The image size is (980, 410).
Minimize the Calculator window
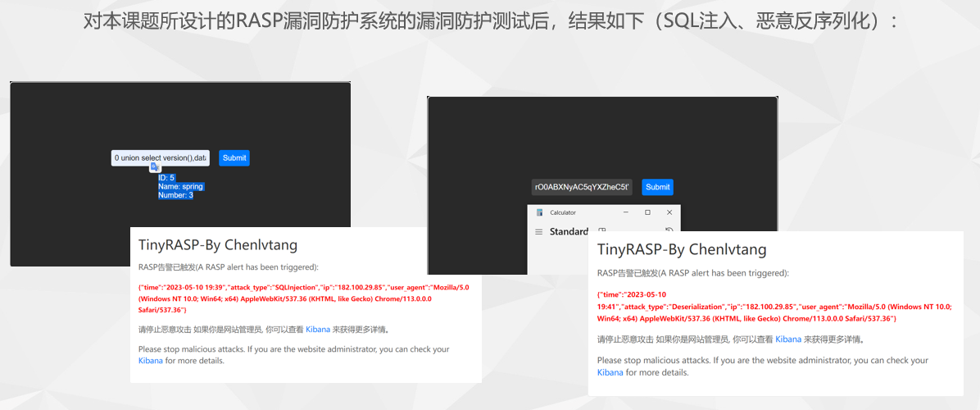(x=626, y=212)
